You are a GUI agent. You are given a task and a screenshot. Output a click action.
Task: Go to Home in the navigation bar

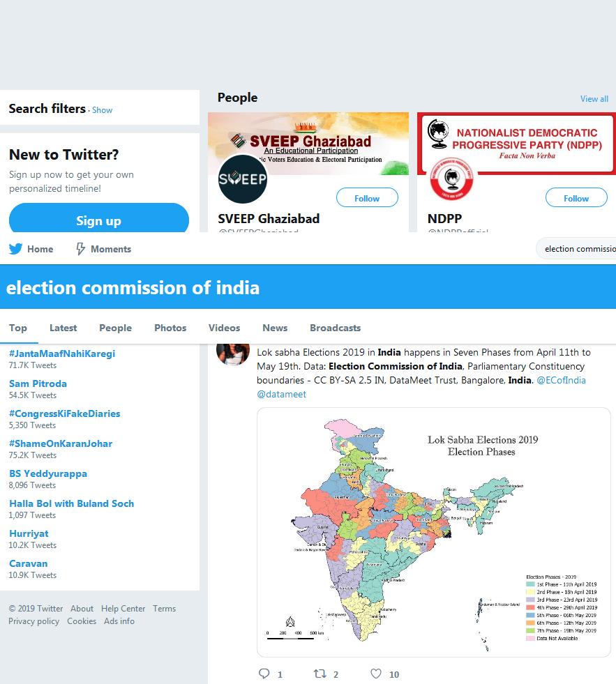[40, 249]
